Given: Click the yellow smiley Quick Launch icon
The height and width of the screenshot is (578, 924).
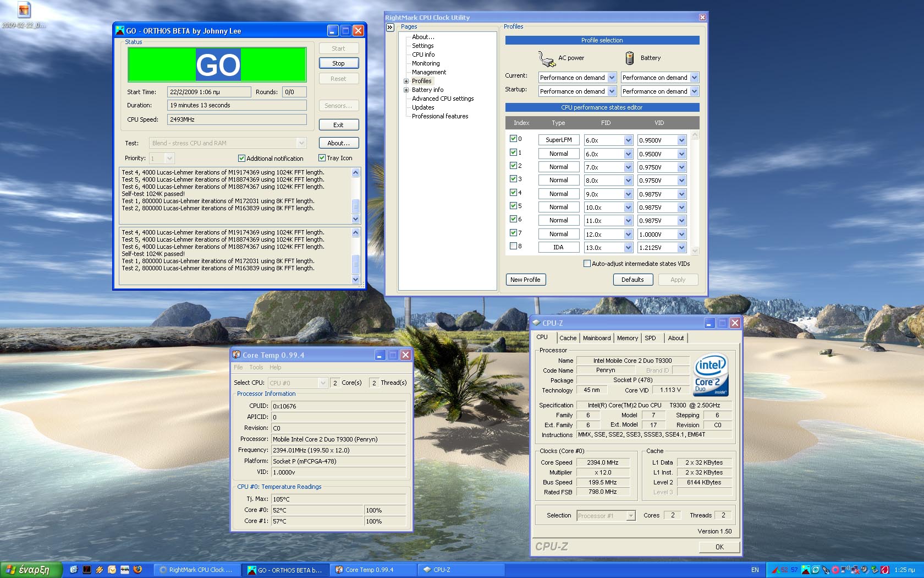Looking at the screenshot, I should (112, 570).
